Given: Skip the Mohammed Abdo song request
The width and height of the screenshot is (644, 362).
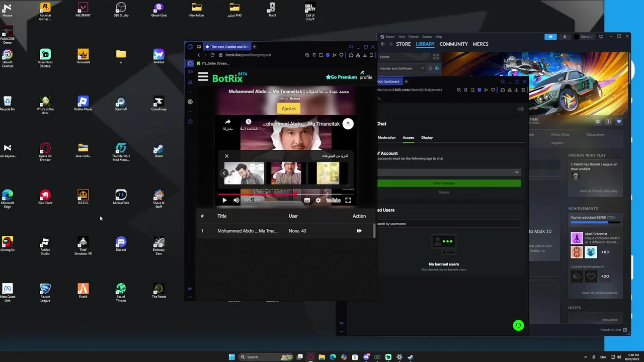Looking at the screenshot, I should 359,231.
